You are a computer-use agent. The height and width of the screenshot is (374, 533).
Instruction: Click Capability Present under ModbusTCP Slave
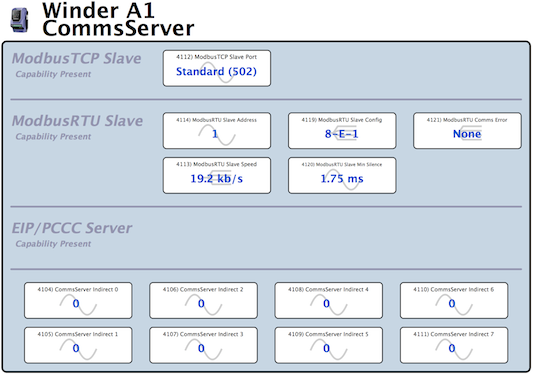[x=53, y=74]
